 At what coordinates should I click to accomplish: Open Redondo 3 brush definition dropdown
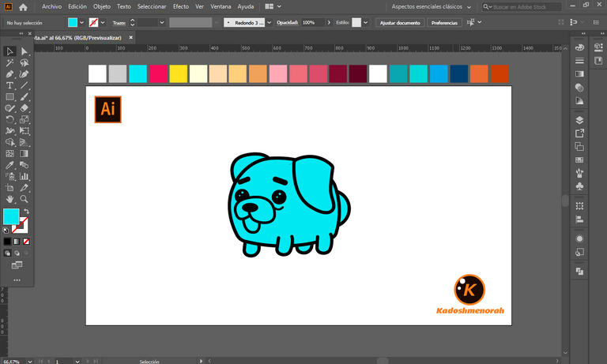pyautogui.click(x=269, y=22)
